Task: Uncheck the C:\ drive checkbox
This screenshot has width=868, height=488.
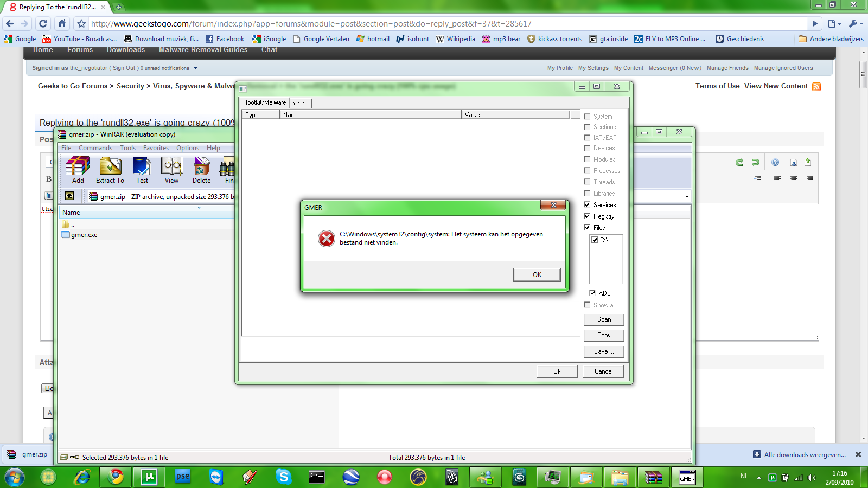Action: 595,240
